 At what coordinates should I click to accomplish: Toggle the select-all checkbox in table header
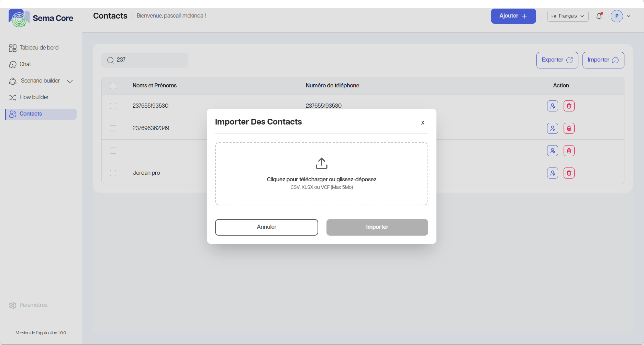click(113, 86)
